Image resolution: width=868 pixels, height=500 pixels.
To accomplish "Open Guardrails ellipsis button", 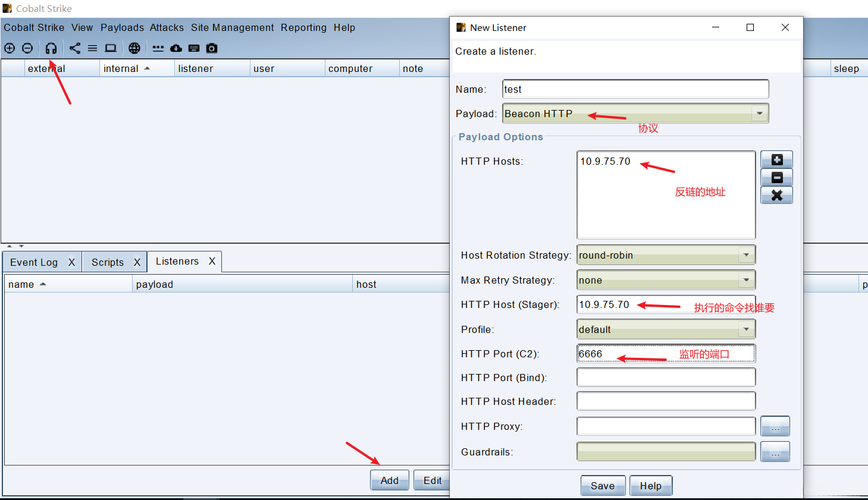I will tap(775, 452).
